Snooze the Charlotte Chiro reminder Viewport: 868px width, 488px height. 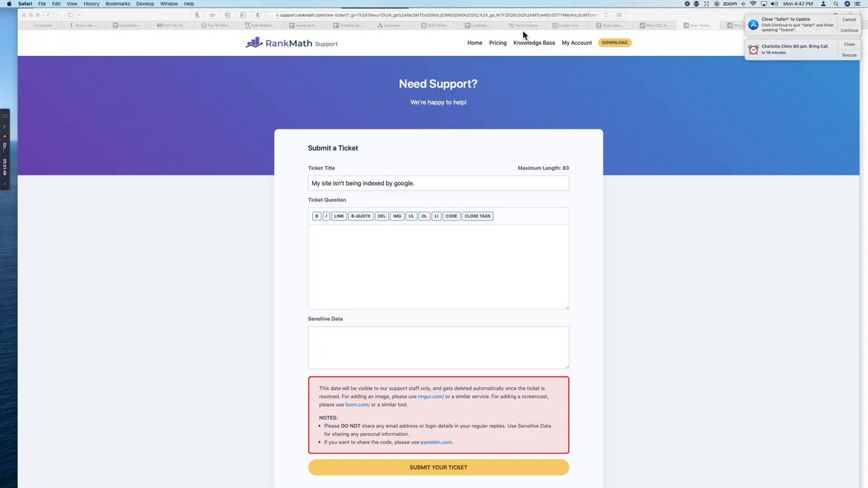coord(849,55)
